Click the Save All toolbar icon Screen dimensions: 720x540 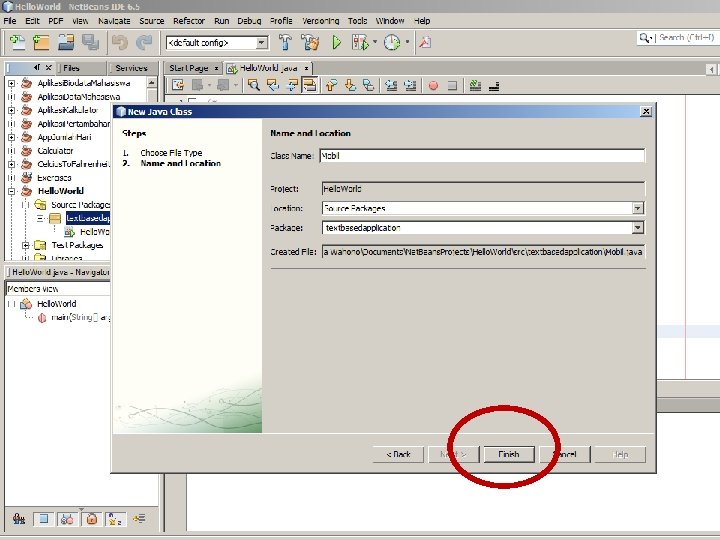pyautogui.click(x=90, y=43)
